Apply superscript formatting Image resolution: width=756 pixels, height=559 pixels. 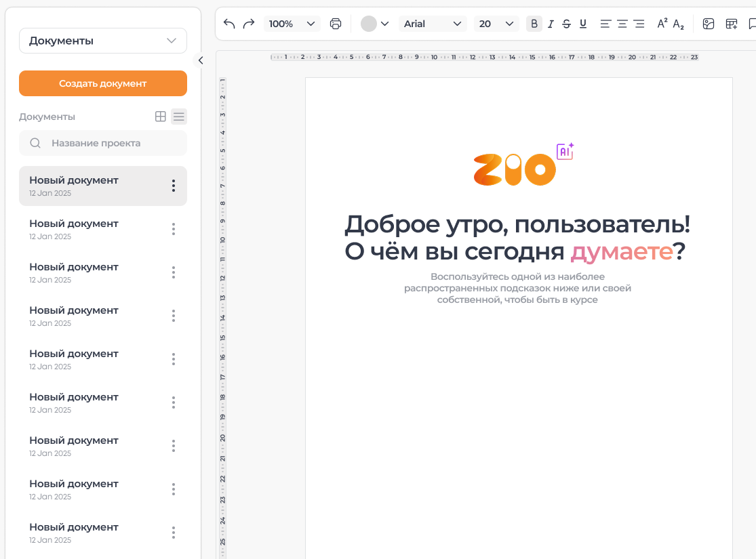pyautogui.click(x=661, y=23)
